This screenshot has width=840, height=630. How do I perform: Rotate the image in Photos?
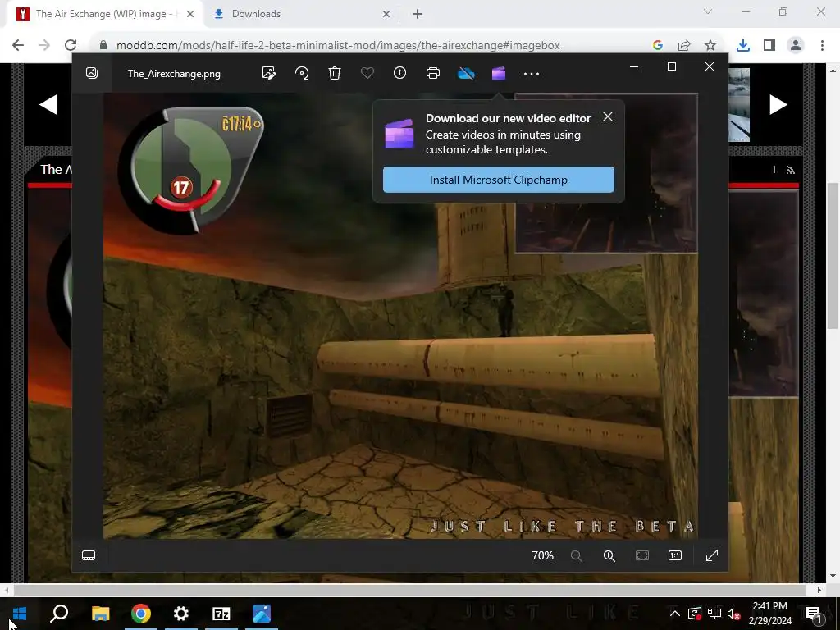point(302,73)
